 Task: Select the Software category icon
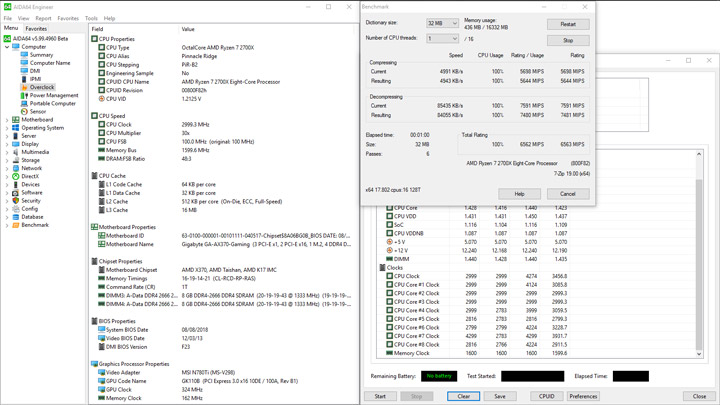16,192
